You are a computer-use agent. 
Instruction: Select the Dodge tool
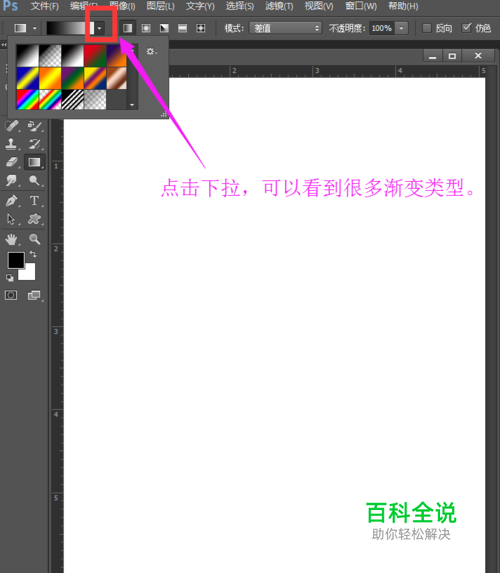pos(34,181)
